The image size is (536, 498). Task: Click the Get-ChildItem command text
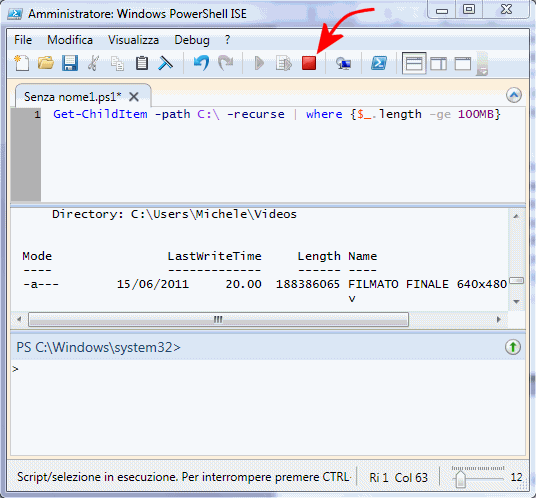click(x=100, y=114)
